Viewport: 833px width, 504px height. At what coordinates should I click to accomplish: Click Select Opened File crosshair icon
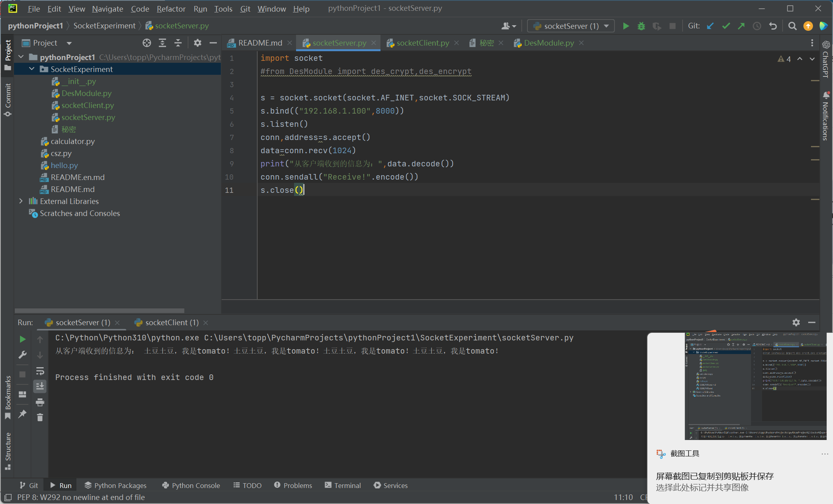tap(147, 43)
